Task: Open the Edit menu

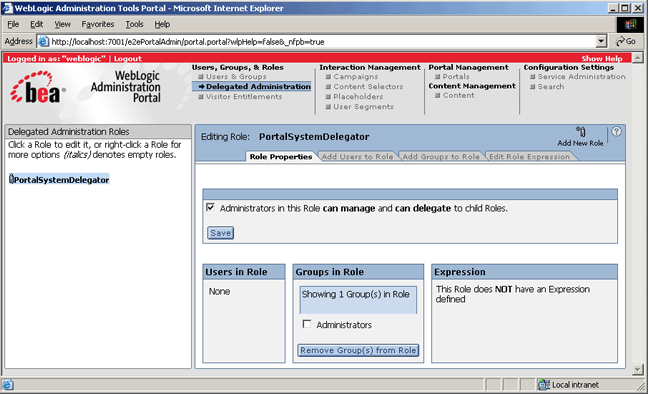Action: (x=36, y=24)
